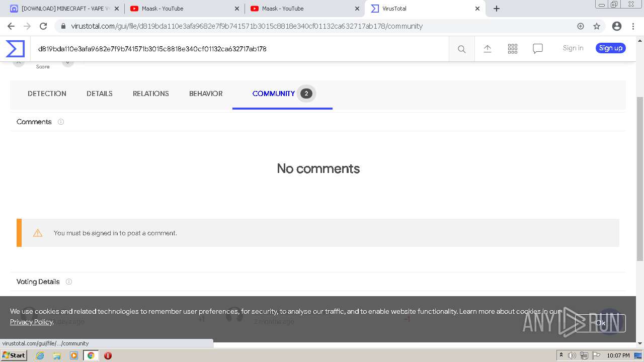The width and height of the screenshot is (644, 362).
Task: Open the media player taskbar icon
Action: (x=74, y=355)
